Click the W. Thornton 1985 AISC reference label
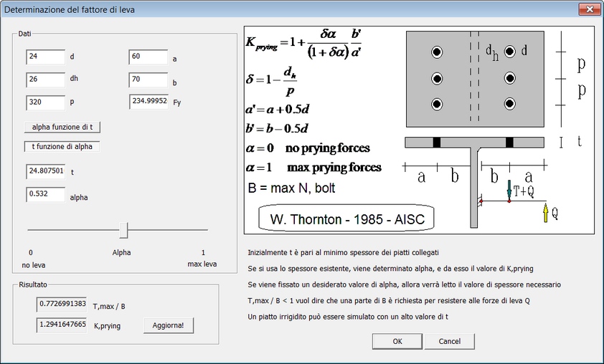Viewport: 604px width, 364px height. click(346, 219)
